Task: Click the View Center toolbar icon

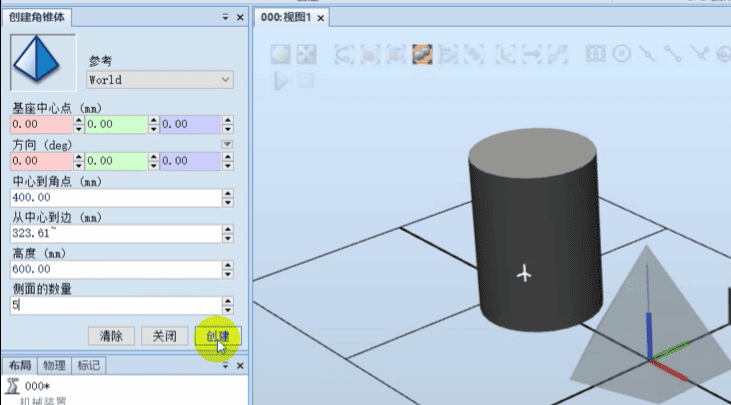Action: coord(307,54)
